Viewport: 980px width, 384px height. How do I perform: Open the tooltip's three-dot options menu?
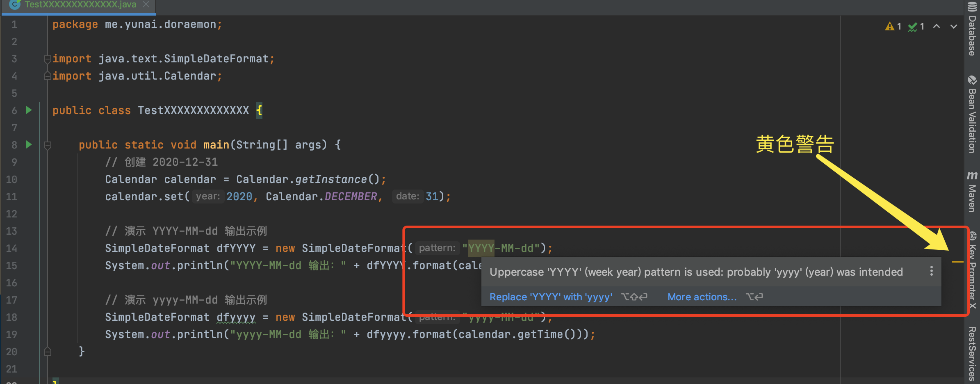932,271
